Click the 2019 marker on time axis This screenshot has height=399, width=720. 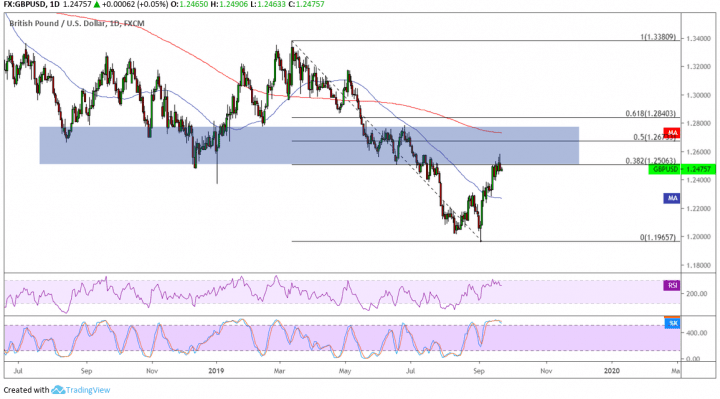click(216, 371)
